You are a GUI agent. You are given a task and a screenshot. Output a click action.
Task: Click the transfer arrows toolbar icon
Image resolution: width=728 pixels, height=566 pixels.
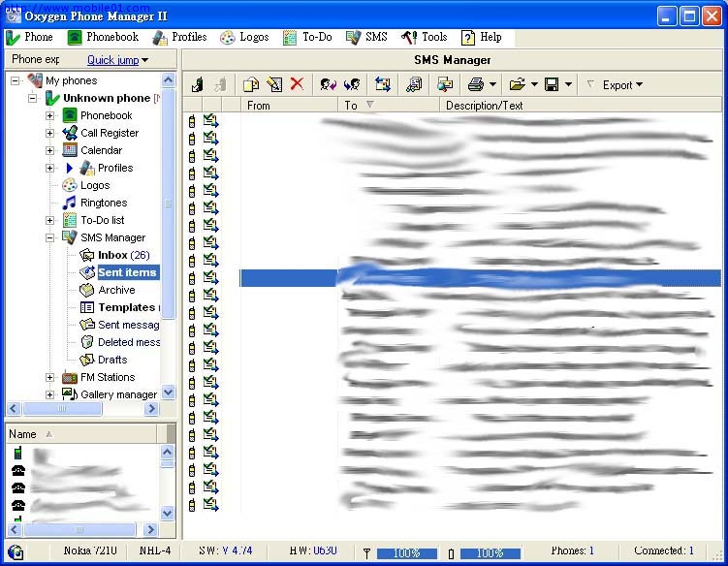[x=383, y=85]
